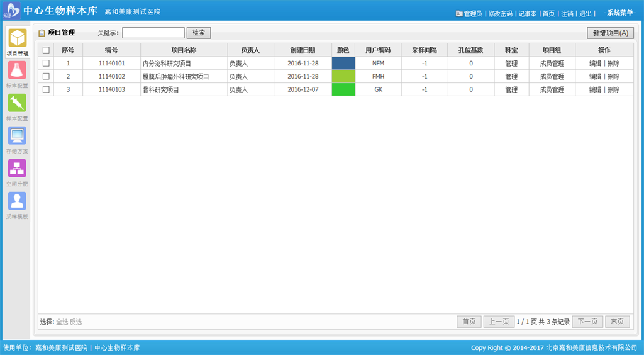Click the 检索 search button
Viewport: 644px width, 355px height.
(x=198, y=33)
